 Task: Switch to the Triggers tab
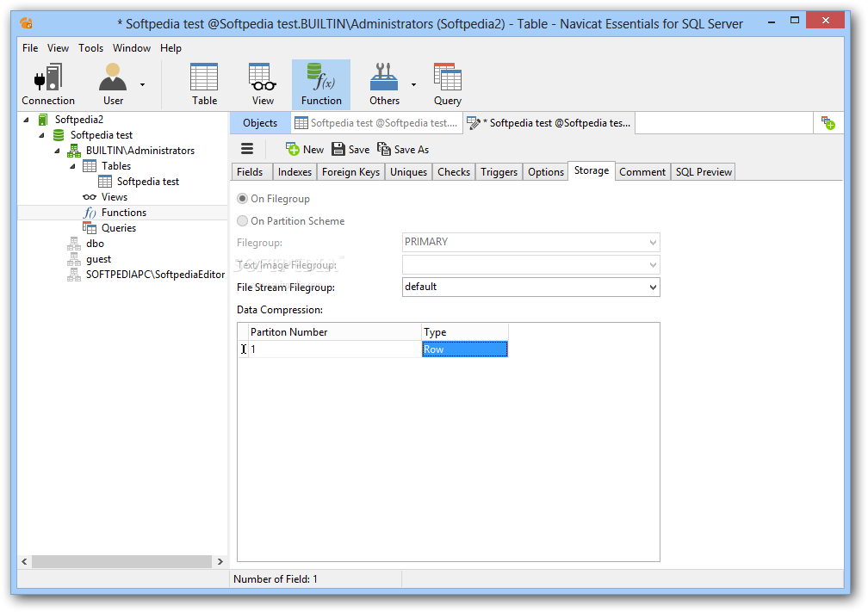click(x=499, y=172)
